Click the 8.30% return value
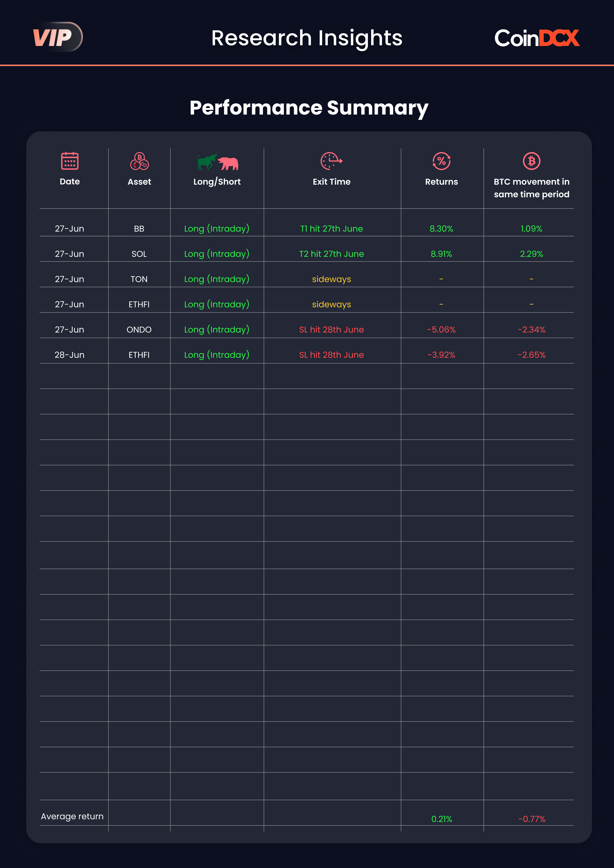Viewport: 614px width, 868px height. click(441, 229)
